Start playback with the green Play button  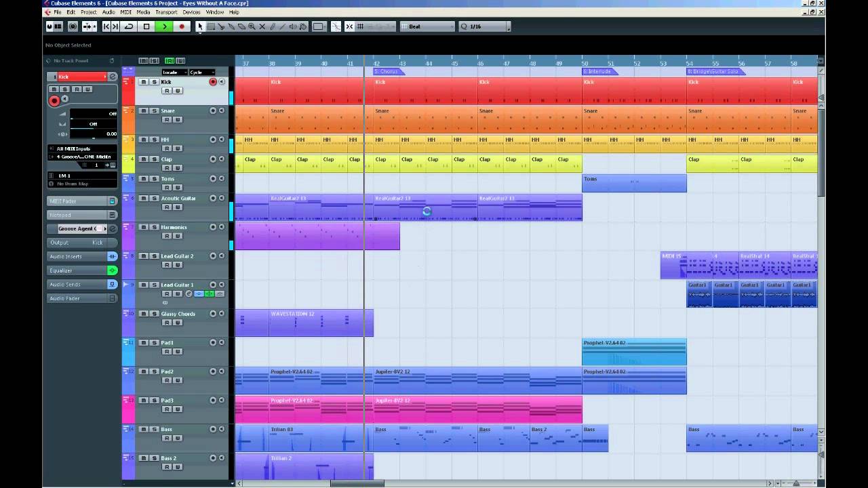(164, 26)
